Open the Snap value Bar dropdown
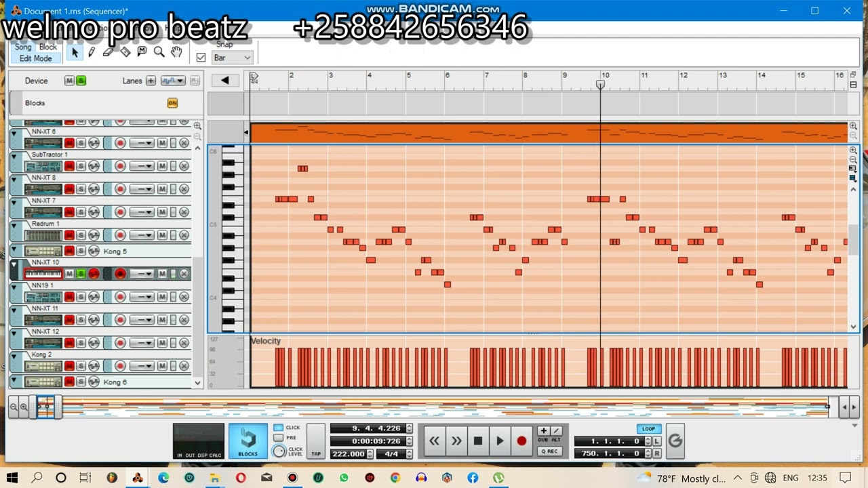This screenshot has height=488, width=868. pyautogui.click(x=232, y=58)
